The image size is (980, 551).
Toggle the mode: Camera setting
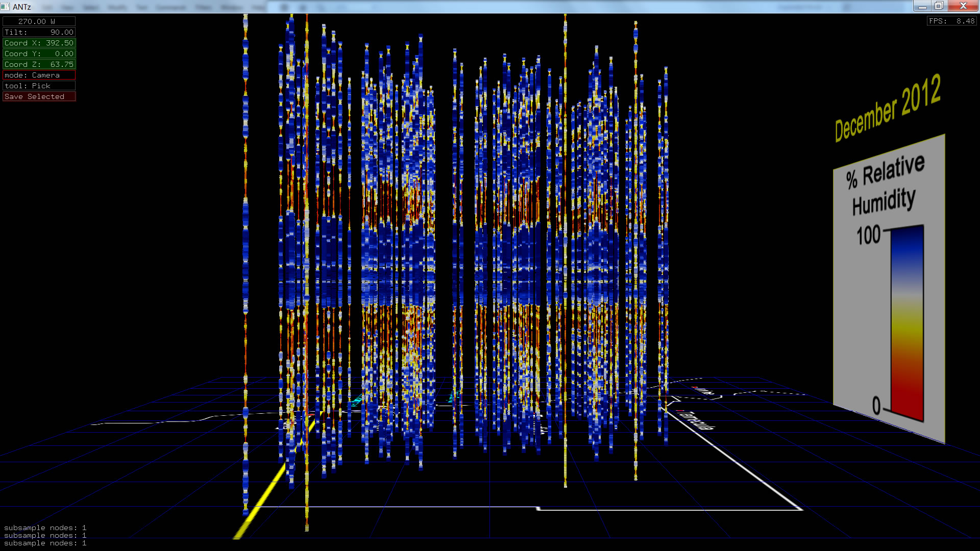pyautogui.click(x=39, y=75)
